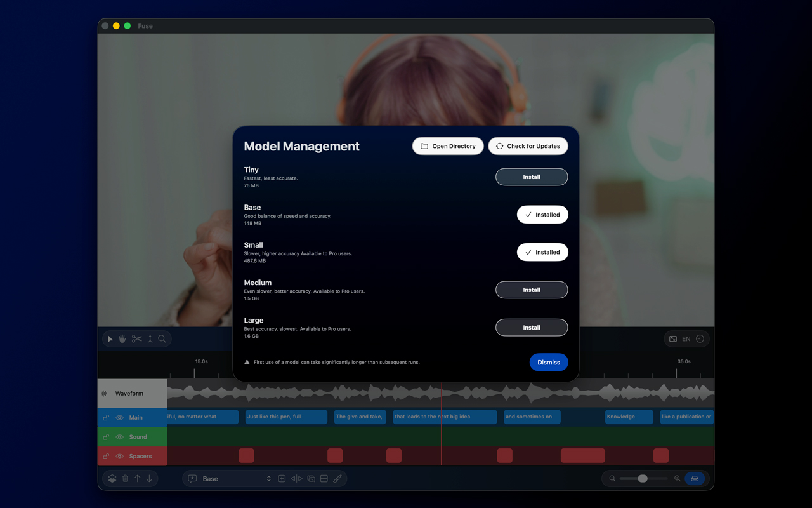Move layer up with the up arrow
Screen dimensions: 812x508
tap(137, 479)
